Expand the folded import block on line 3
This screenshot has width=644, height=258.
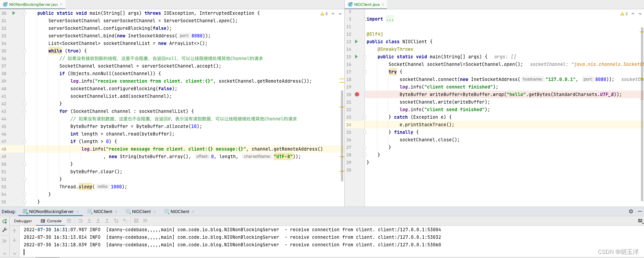tap(365, 19)
